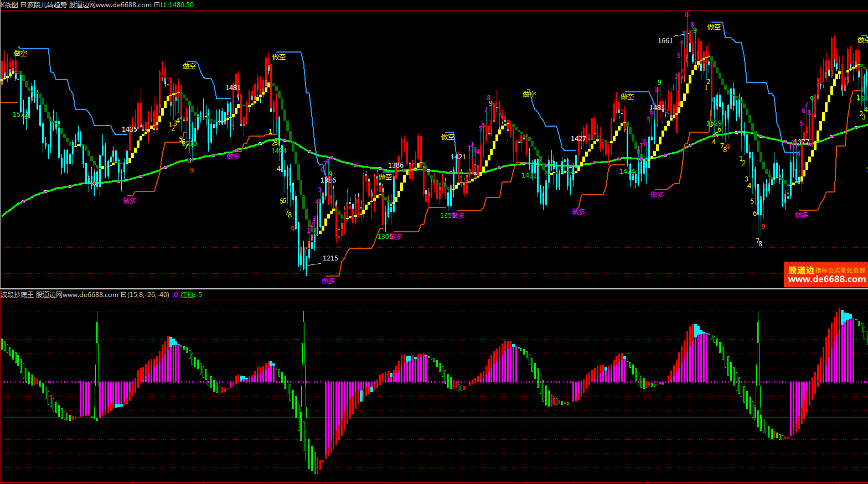Click the collapse box before 波段九转趋势

(x=23, y=5)
